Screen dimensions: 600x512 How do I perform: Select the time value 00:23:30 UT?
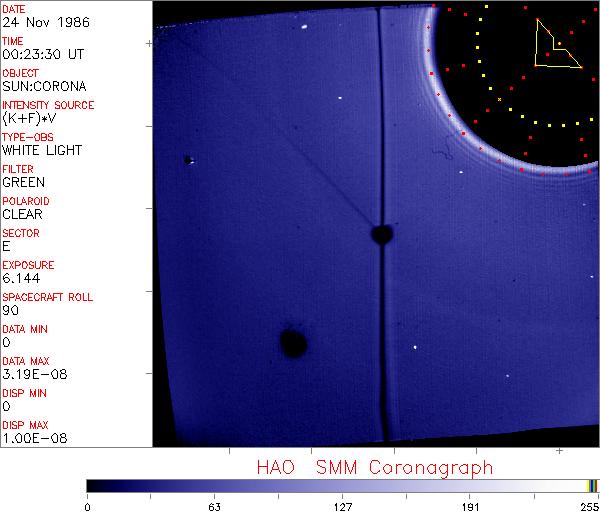click(43, 54)
